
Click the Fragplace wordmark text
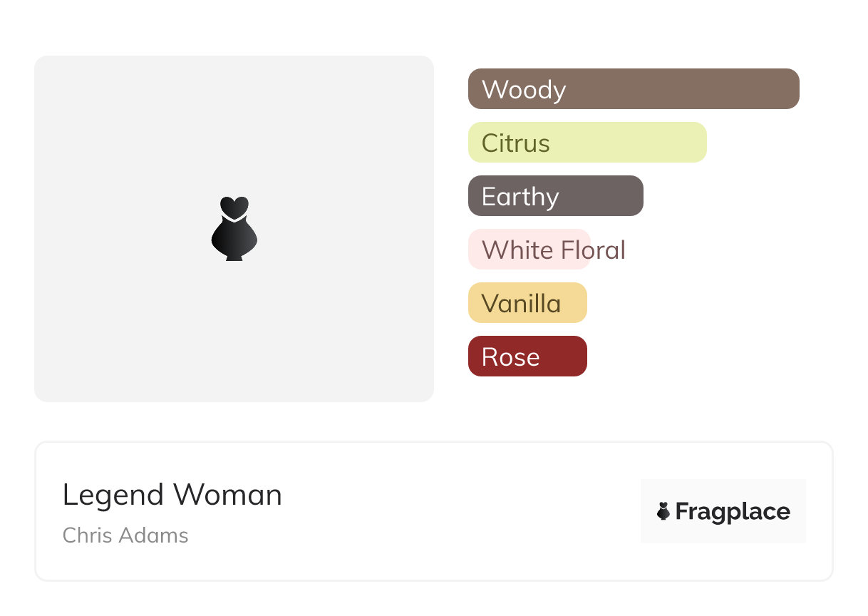click(733, 511)
